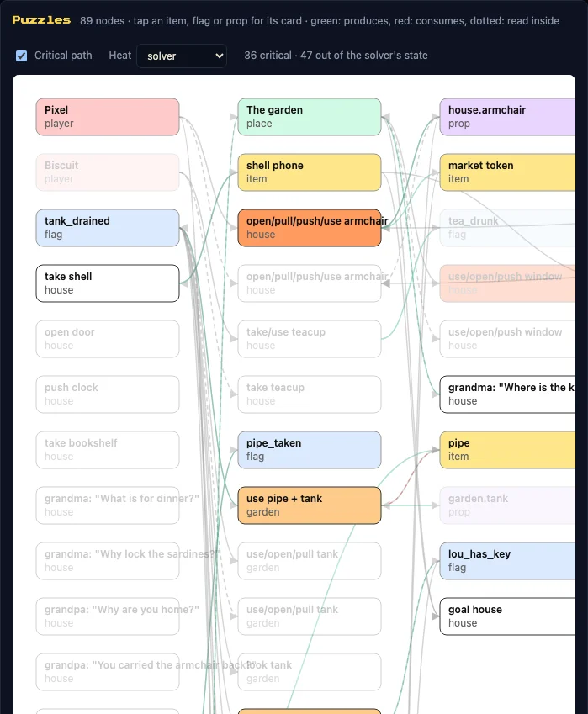Toggle the Critical path checkbox
588x714 pixels.
[x=21, y=56]
